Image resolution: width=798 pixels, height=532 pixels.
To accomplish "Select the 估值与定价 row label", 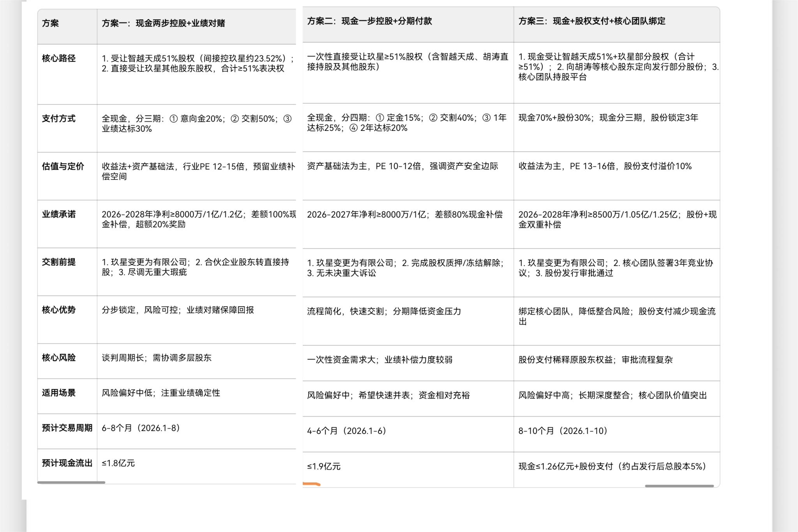I will tap(63, 166).
